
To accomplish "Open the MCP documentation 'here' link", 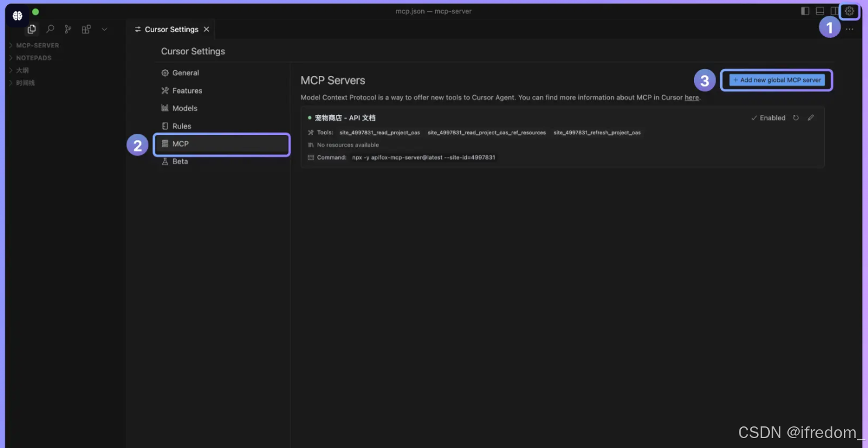I will [692, 97].
